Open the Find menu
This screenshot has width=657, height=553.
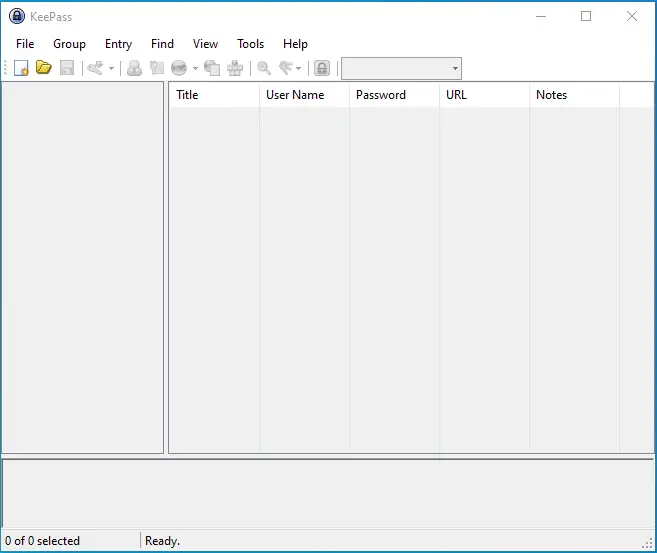pos(163,44)
